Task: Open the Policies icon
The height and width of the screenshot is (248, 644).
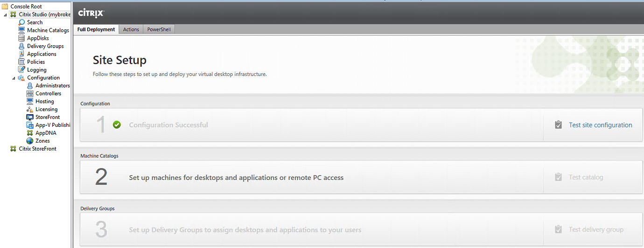Action: (x=21, y=62)
